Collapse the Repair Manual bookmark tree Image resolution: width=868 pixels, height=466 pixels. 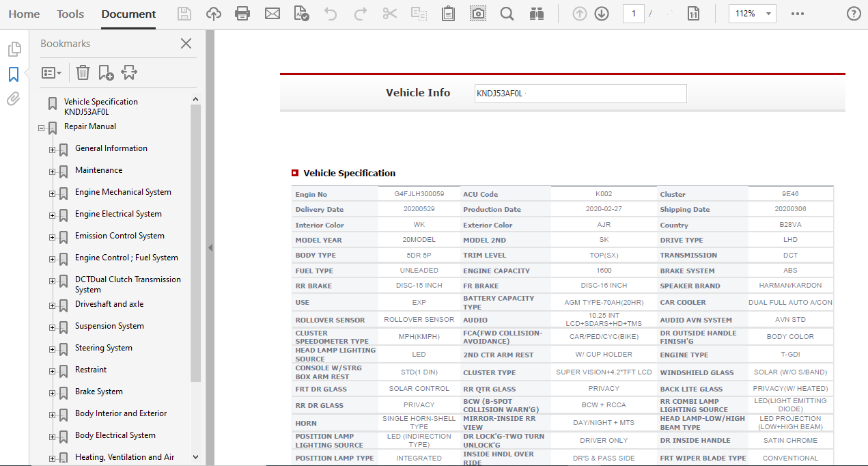click(x=42, y=128)
